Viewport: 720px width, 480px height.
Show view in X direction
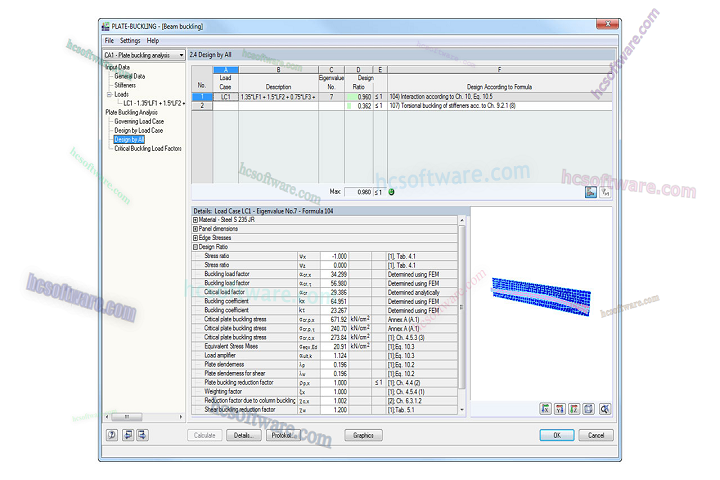[545, 408]
